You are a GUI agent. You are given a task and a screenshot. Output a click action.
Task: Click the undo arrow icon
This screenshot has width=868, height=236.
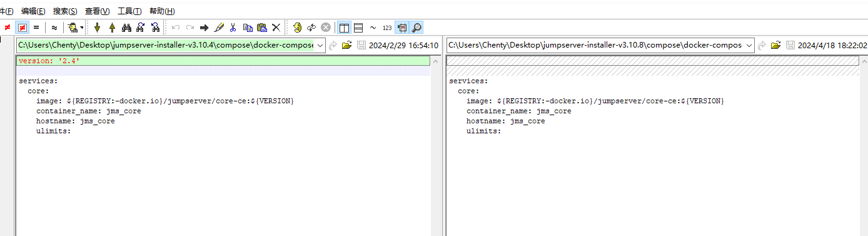pos(176,28)
